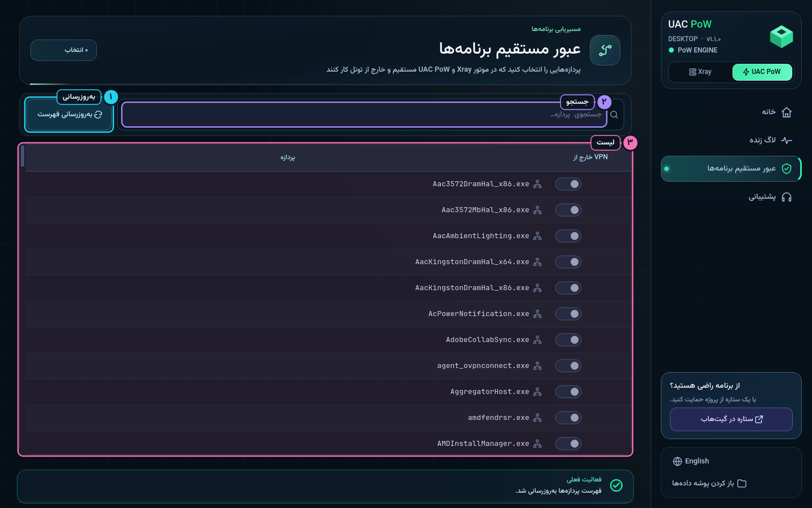Toggle switch for AcPowerNotification.exe row
This screenshot has width=812, height=508.
568,314
